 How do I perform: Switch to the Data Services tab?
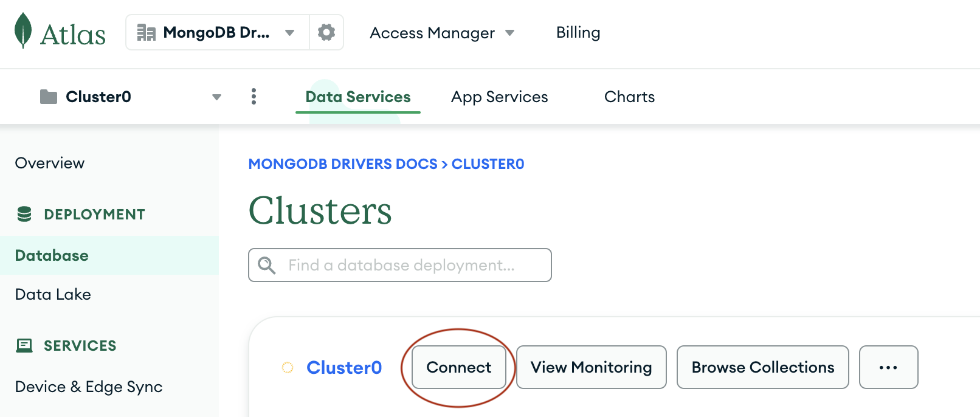[358, 97]
